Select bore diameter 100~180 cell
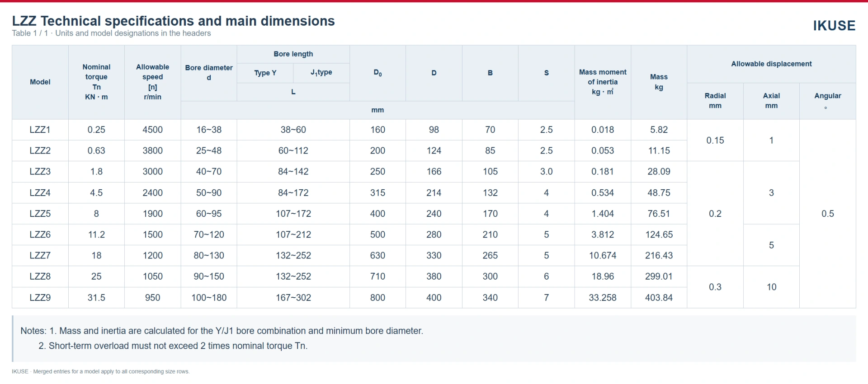 [x=209, y=298]
